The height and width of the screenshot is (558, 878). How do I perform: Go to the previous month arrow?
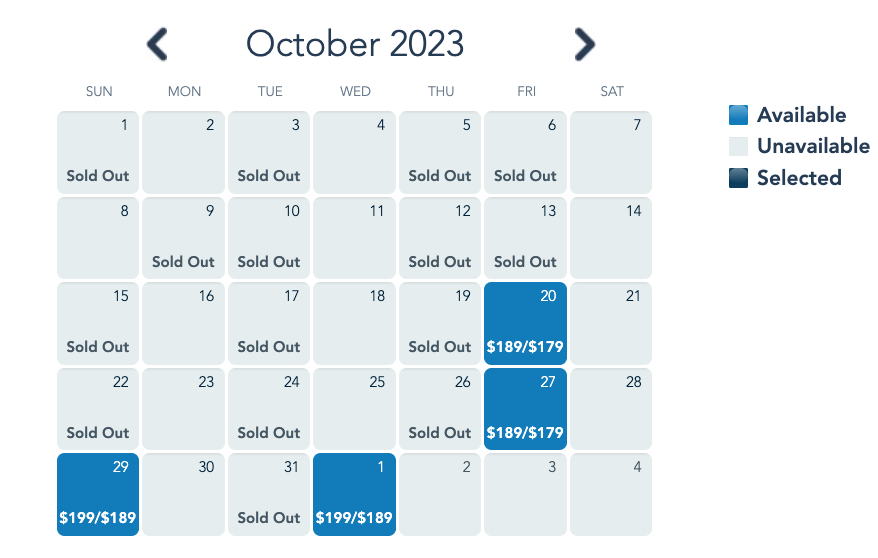coord(158,44)
